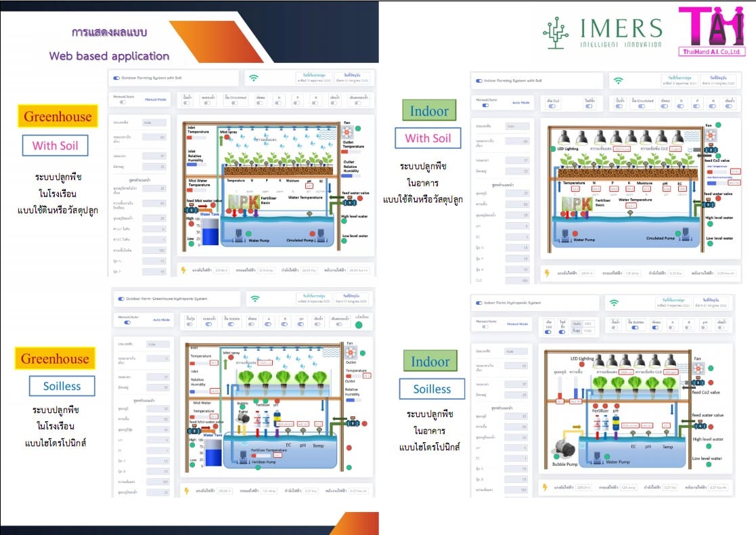Click Outlet Temperature bar in Greenhouse With Soil
756x535 pixels.
click(351, 152)
